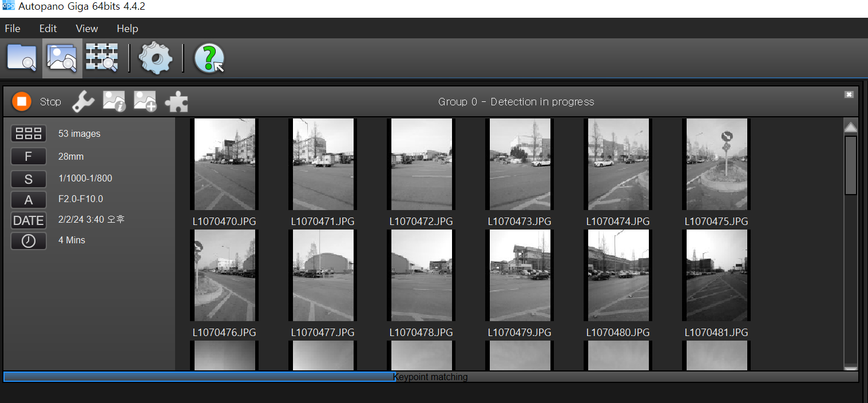Show image information icon
This screenshot has height=403, width=868.
(x=114, y=101)
